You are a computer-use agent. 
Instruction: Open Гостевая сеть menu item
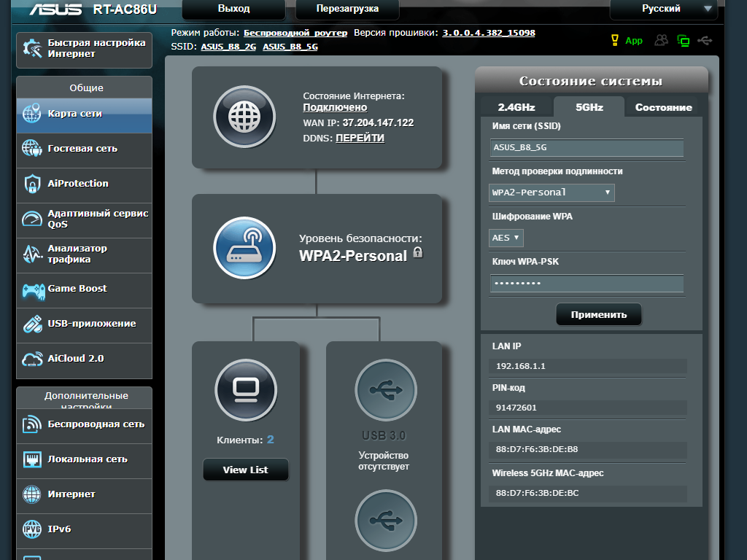pyautogui.click(x=85, y=150)
